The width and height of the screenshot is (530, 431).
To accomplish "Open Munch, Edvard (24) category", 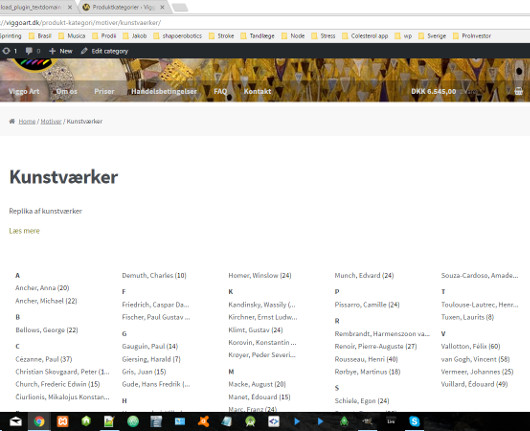I will pos(364,276).
